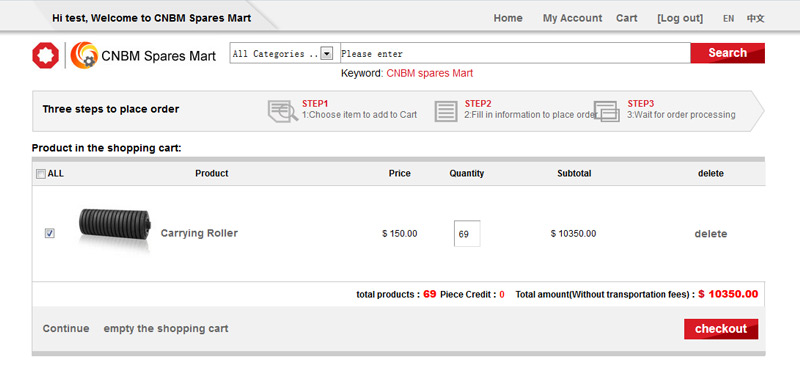Click the STEP2 label text
The image size is (800, 383).
pyautogui.click(x=478, y=104)
